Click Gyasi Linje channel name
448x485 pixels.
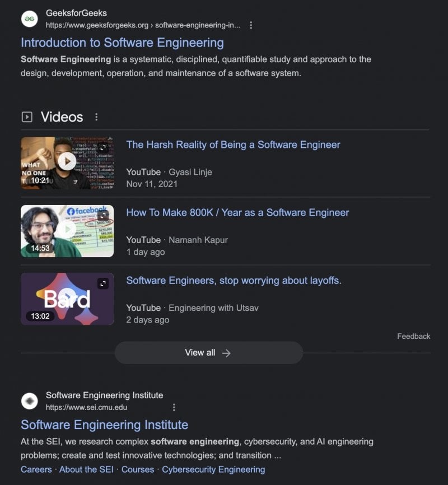point(190,172)
